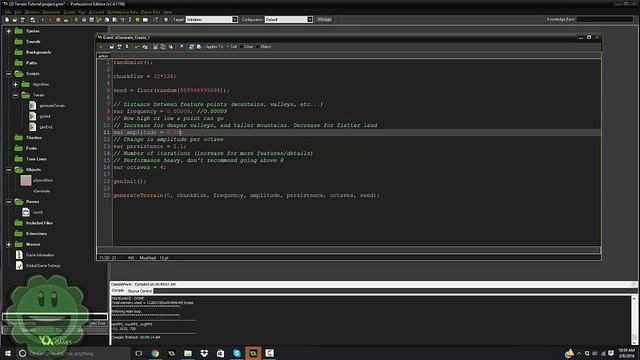The height and width of the screenshot is (360, 640).
Task: Copy selection in code editor toolbar
Action: 163,47
